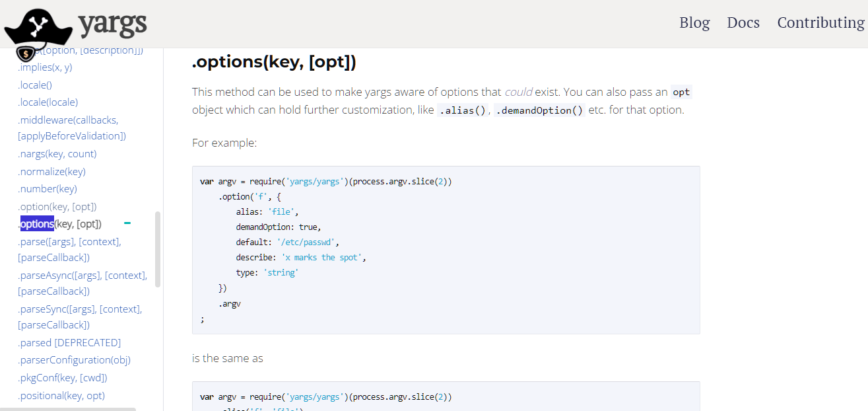Screen dimensions: 868x411
Task: Click the inline code '.alias()'
Action: point(463,110)
